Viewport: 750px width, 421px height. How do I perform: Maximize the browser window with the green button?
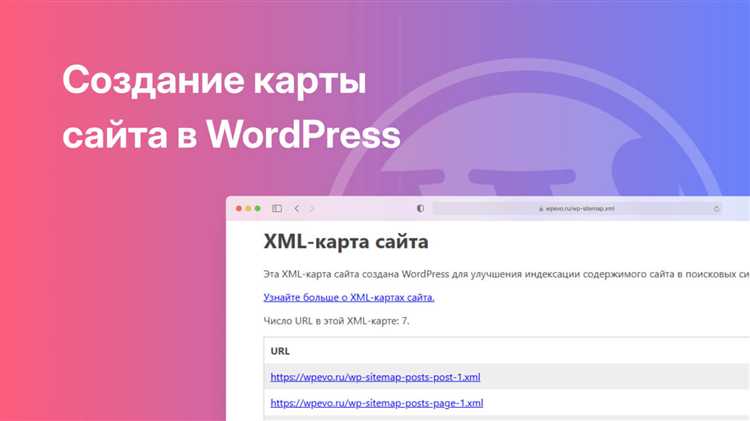[258, 209]
